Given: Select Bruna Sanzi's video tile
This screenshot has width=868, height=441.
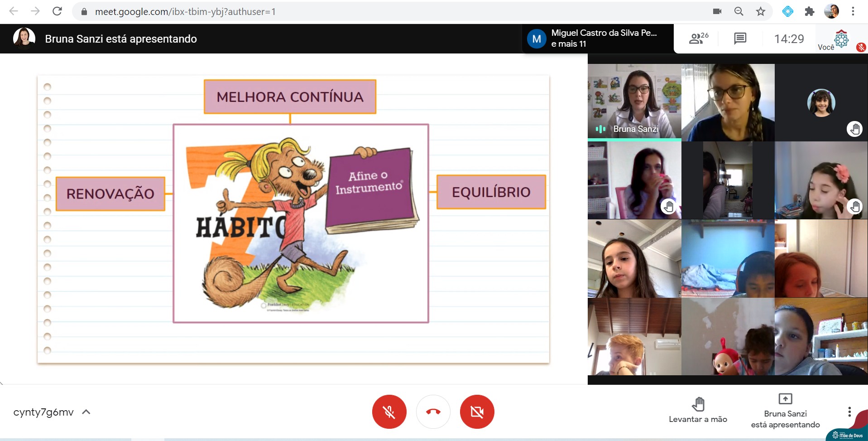Looking at the screenshot, I should [634, 101].
